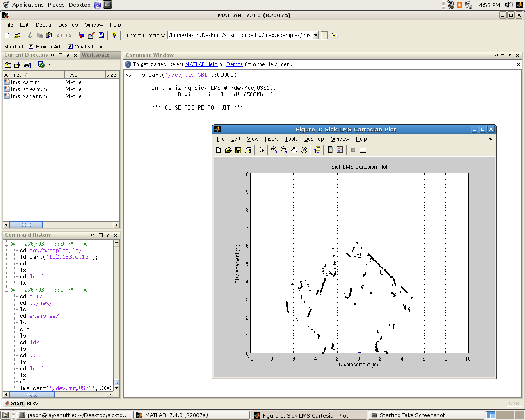Create new folder in Current Directory panel
525x420 pixels.
pyautogui.click(x=18, y=65)
